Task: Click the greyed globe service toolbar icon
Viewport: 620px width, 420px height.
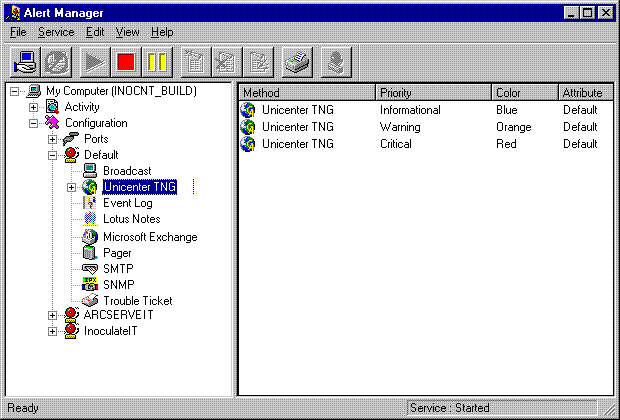Action: pos(57,62)
